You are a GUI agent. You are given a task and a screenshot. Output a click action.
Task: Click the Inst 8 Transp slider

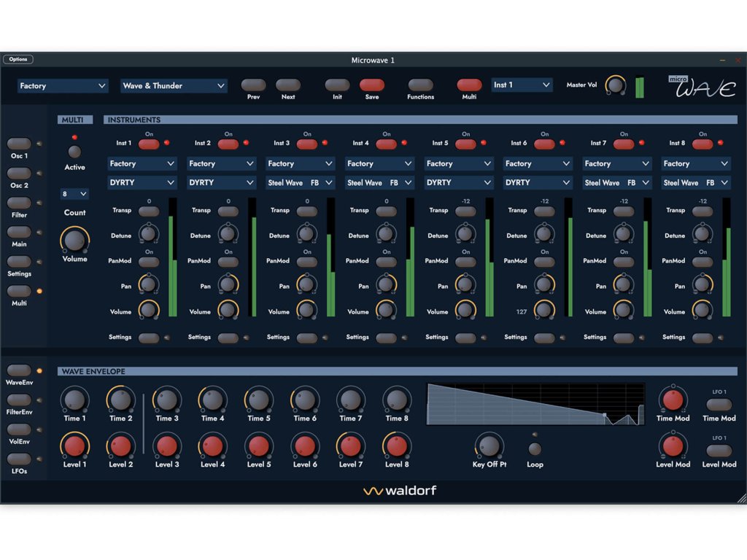coord(703,211)
